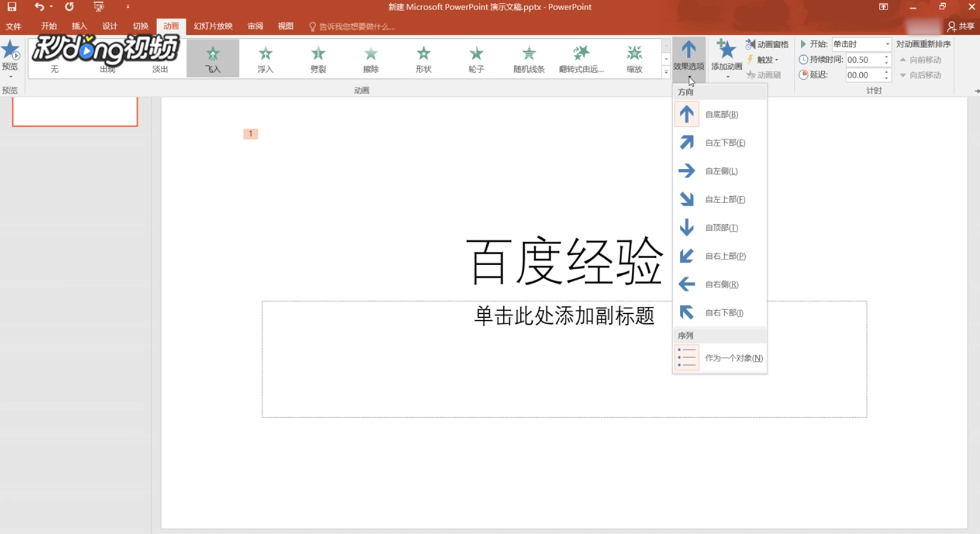The height and width of the screenshot is (534, 980).
Task: Select the 劈裂 animation effect
Action: click(318, 59)
